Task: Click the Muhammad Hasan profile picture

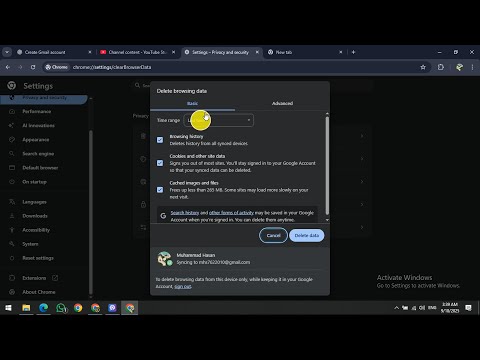Action: [x=164, y=259]
